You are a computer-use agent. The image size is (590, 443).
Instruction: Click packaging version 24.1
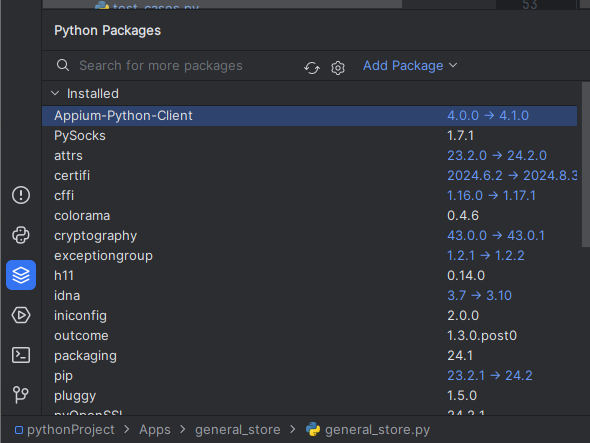point(460,356)
